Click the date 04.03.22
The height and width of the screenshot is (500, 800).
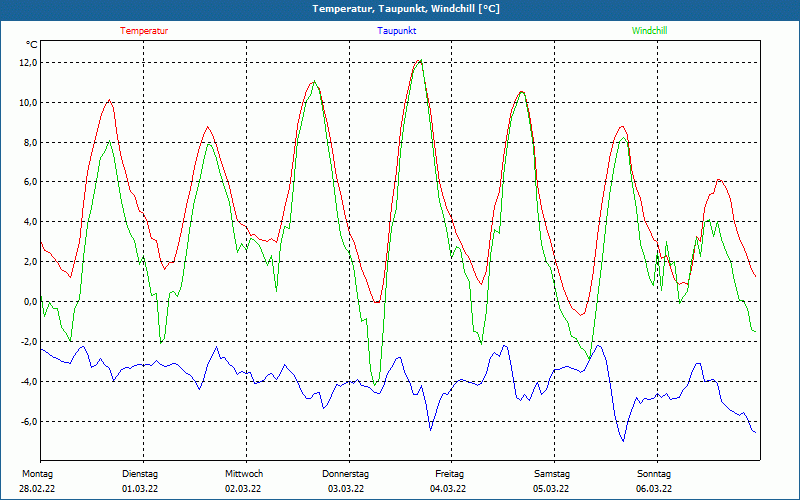pyautogui.click(x=448, y=489)
